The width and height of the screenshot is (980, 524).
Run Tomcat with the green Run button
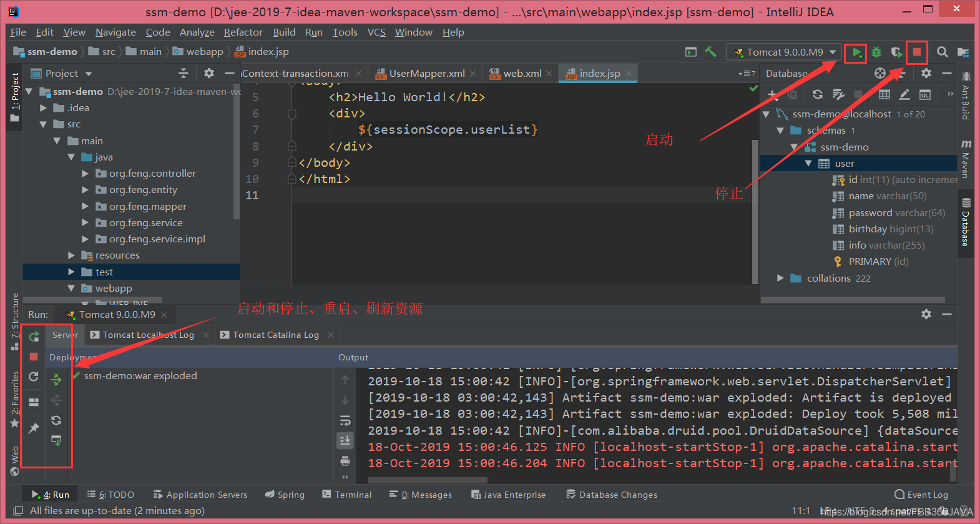click(856, 52)
